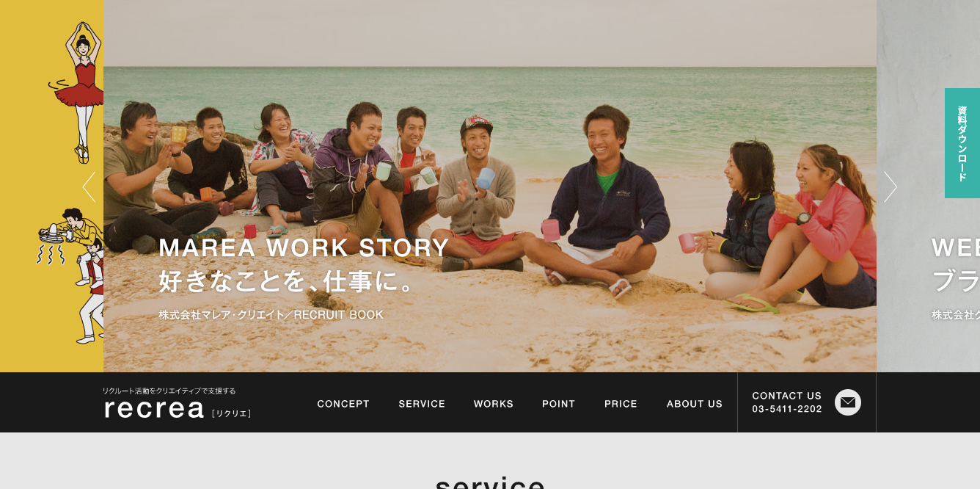Click the リクルート活動をクリエイティブで支援する tagline
This screenshot has width=980, height=489.
(x=169, y=391)
